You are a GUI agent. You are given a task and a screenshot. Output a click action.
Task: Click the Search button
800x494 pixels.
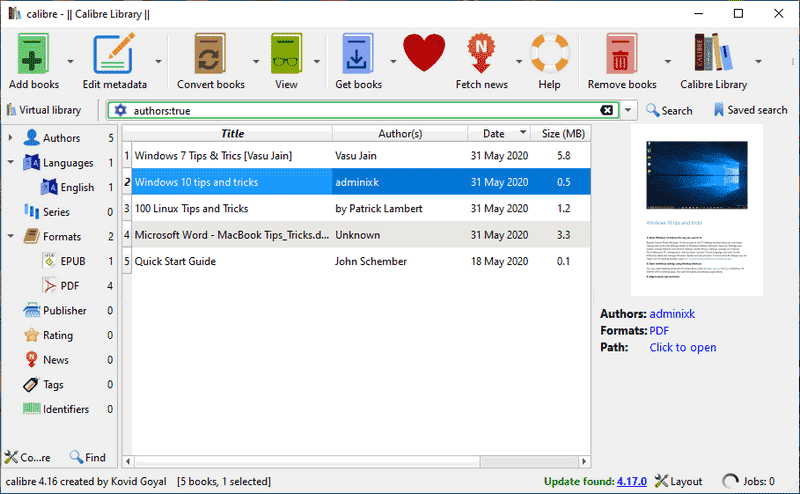pos(669,110)
